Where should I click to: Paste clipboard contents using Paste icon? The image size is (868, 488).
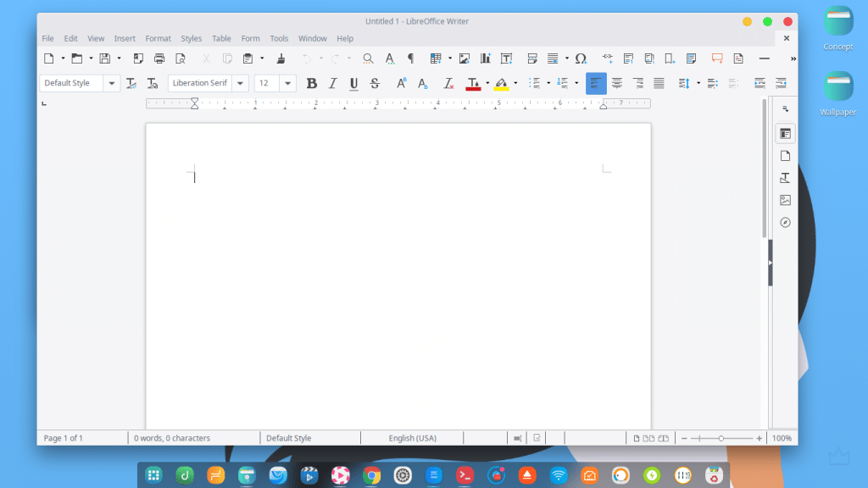248,58
